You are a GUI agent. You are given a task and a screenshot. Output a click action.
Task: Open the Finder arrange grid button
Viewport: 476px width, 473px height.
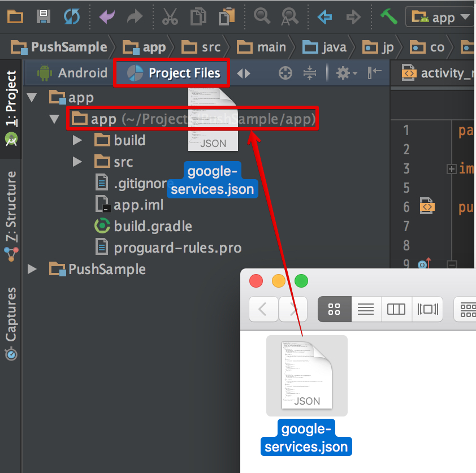tap(465, 309)
